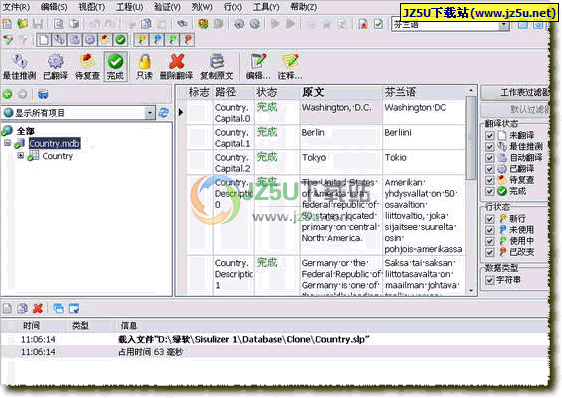This screenshot has height=398, width=562.
Task: Toggle 只读 (read-only) lock icon
Action: click(144, 66)
